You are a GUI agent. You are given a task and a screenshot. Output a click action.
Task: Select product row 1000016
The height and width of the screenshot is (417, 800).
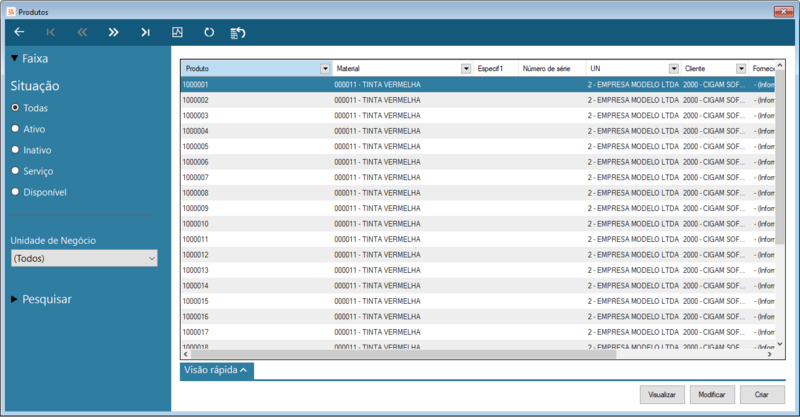point(478,316)
